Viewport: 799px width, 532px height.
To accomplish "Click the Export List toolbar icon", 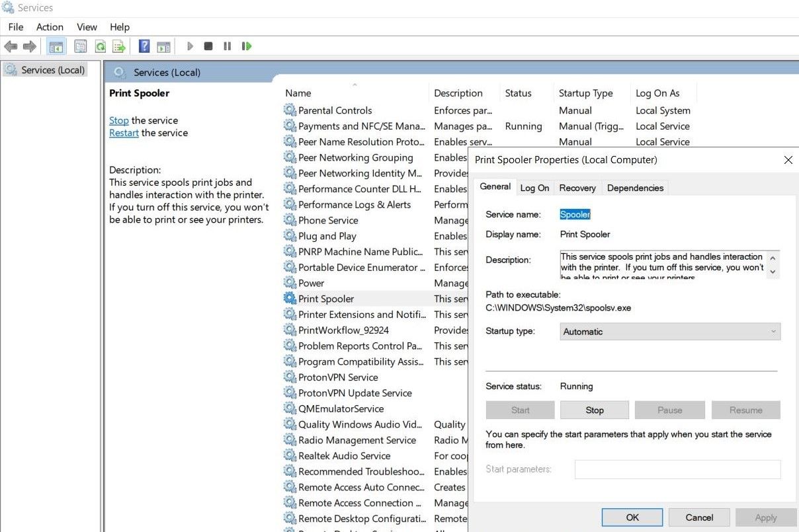I will pos(119,46).
